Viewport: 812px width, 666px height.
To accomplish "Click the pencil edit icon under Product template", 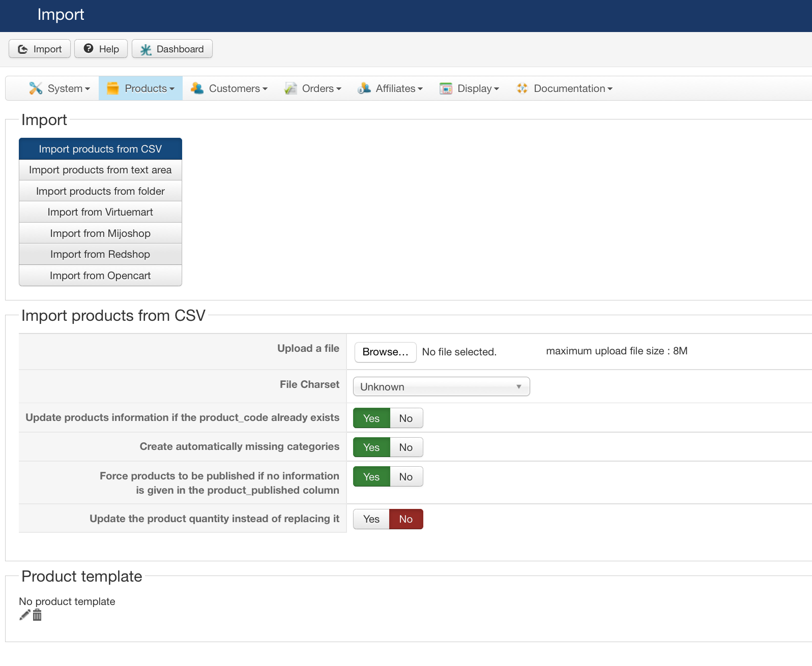I will (25, 615).
